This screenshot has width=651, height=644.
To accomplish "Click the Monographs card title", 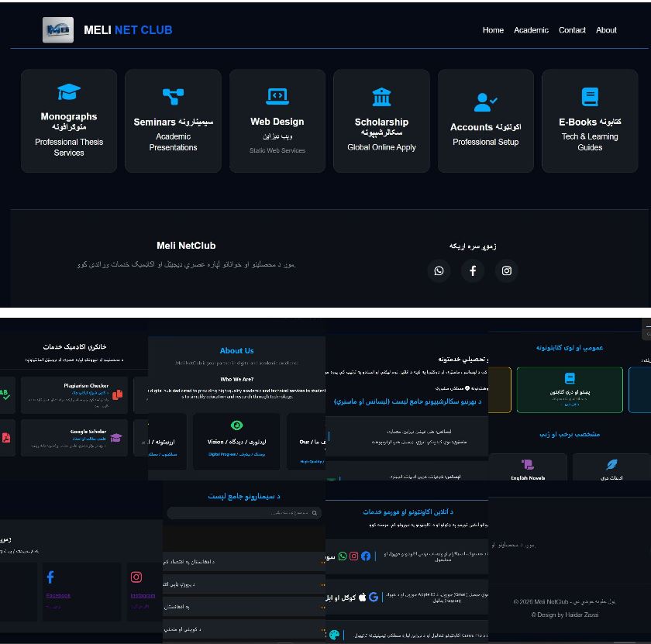I will point(69,121).
